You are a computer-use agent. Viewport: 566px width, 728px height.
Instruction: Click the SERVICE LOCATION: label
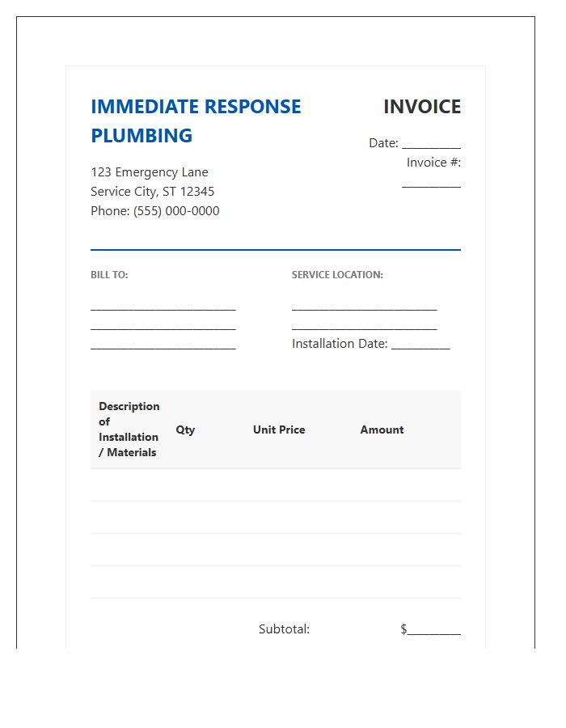click(x=337, y=275)
